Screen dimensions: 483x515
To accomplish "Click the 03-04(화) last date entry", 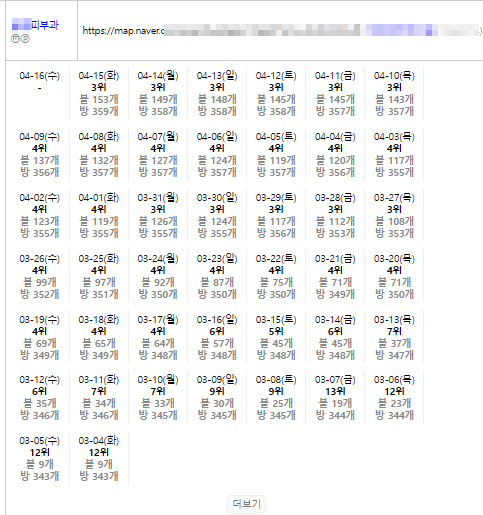I will (99, 458).
